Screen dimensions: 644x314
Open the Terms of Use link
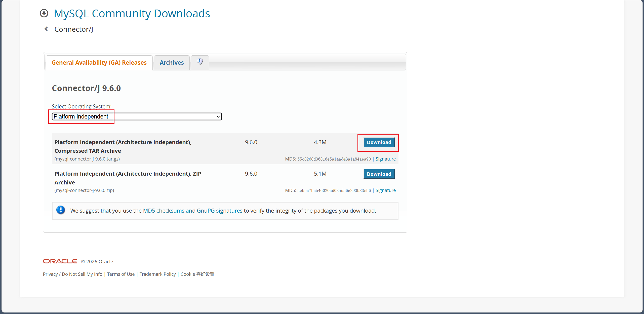click(x=121, y=274)
